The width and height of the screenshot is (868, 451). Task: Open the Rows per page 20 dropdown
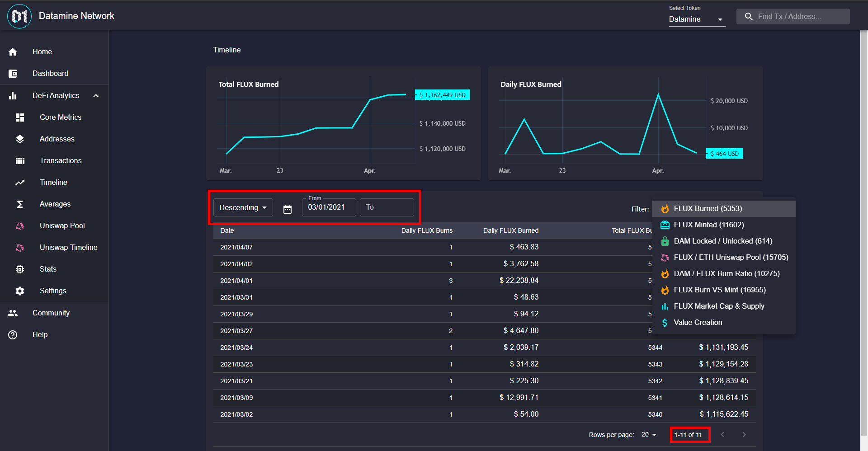tap(649, 435)
